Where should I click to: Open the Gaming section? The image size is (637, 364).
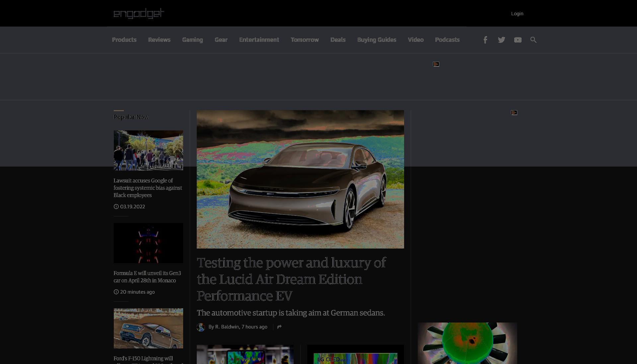point(192,40)
